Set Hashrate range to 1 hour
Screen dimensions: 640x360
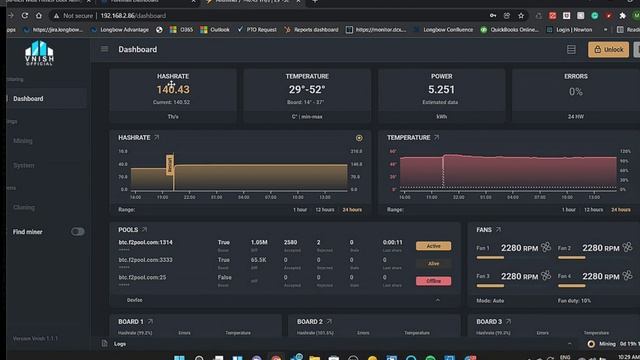(x=300, y=209)
